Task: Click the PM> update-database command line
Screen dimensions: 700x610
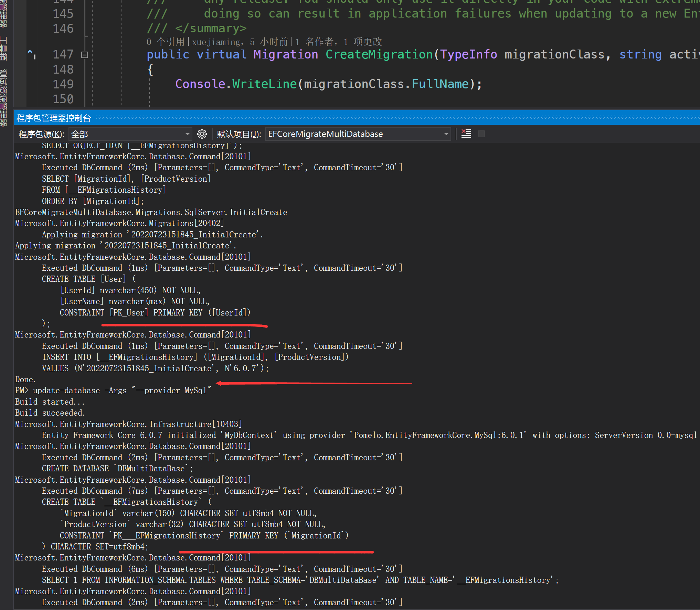Action: [x=114, y=390]
